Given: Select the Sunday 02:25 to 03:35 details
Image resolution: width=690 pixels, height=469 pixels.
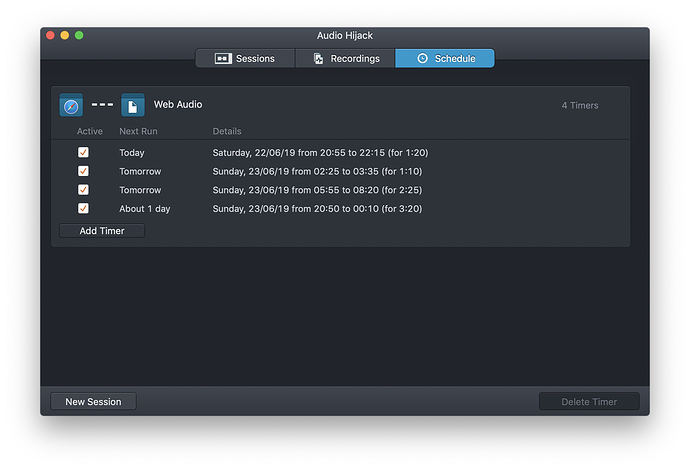Looking at the screenshot, I should click(x=317, y=171).
